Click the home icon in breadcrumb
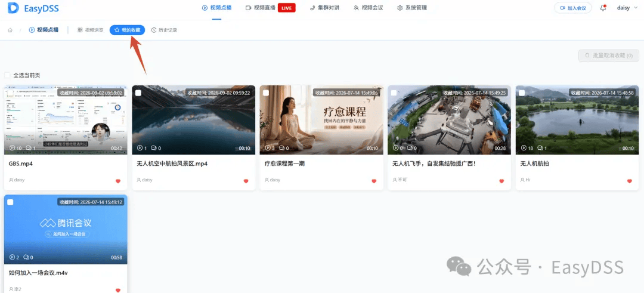Viewport: 644px width, 293px height. 10,30
